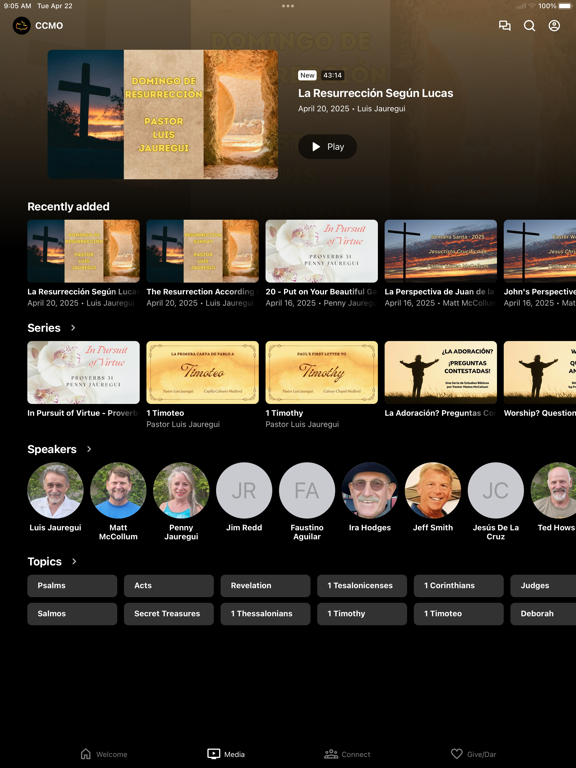Expand the Speakers section chevron
The width and height of the screenshot is (576, 768).
(89, 449)
